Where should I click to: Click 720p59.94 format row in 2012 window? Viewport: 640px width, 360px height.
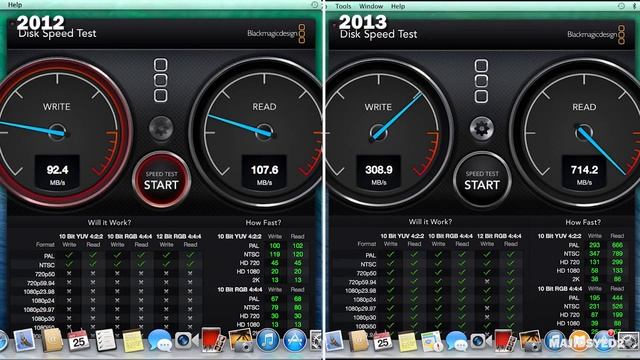click(106, 283)
